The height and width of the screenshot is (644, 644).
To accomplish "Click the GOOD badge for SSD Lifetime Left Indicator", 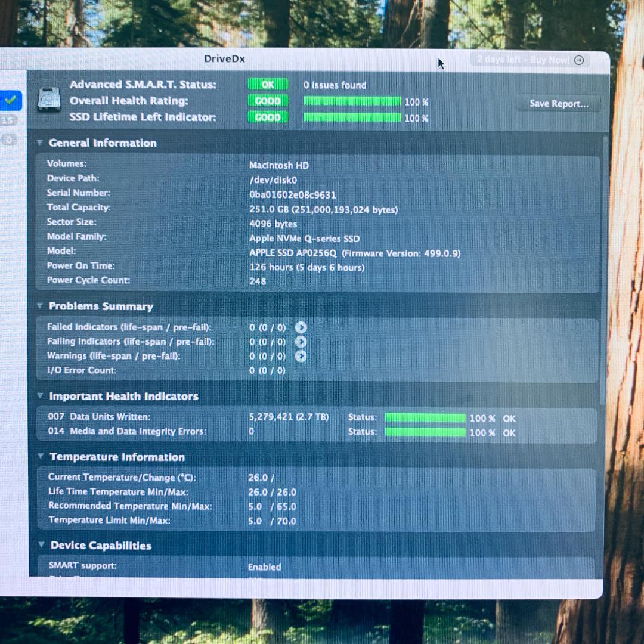I will (x=267, y=117).
